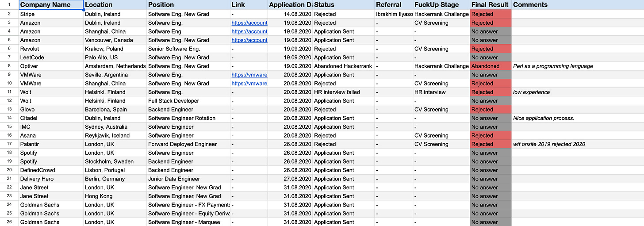Open the vmware link in the VMWare Shanghai row
644x226 pixels.
(x=249, y=84)
